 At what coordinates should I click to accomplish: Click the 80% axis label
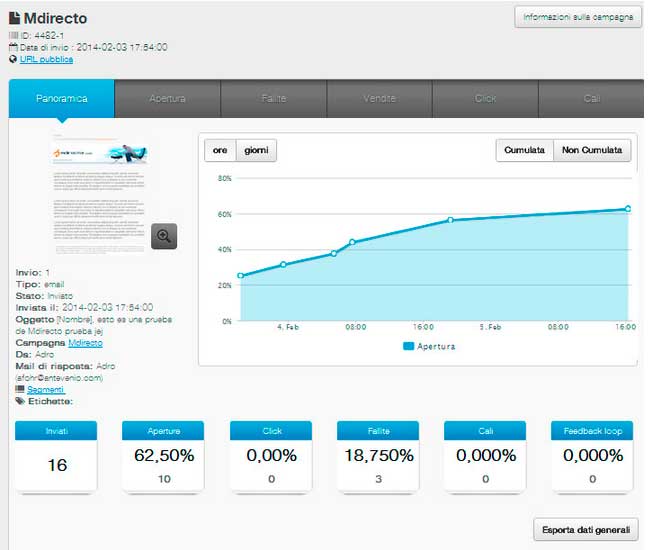[x=224, y=178]
